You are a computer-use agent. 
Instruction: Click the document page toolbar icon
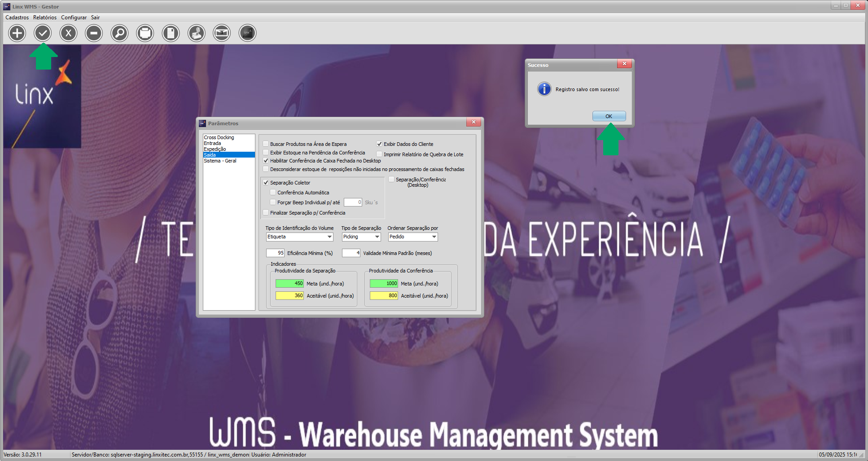[171, 33]
